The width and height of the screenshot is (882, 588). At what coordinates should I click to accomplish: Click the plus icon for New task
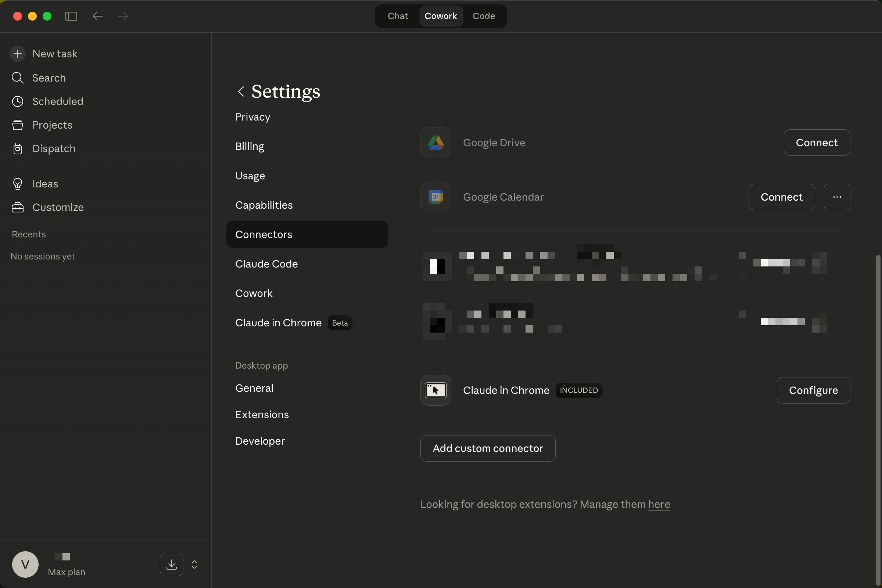(x=17, y=54)
